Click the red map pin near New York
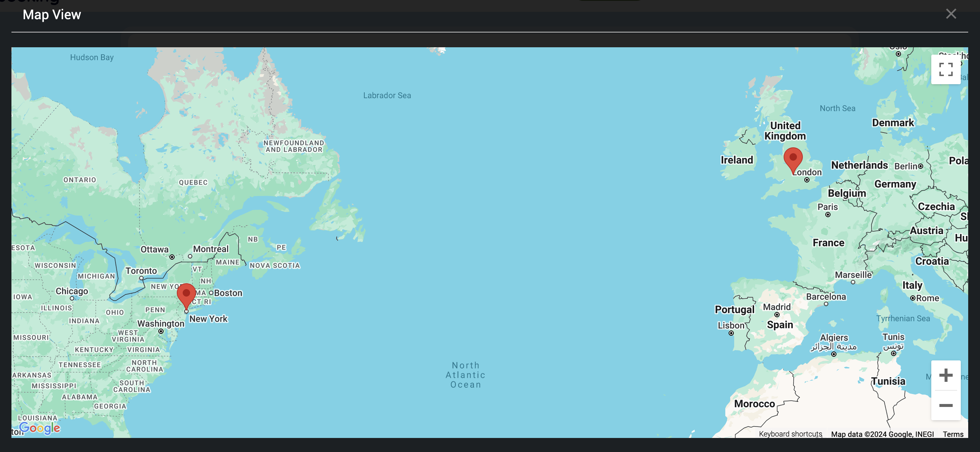Image resolution: width=980 pixels, height=452 pixels. click(186, 294)
